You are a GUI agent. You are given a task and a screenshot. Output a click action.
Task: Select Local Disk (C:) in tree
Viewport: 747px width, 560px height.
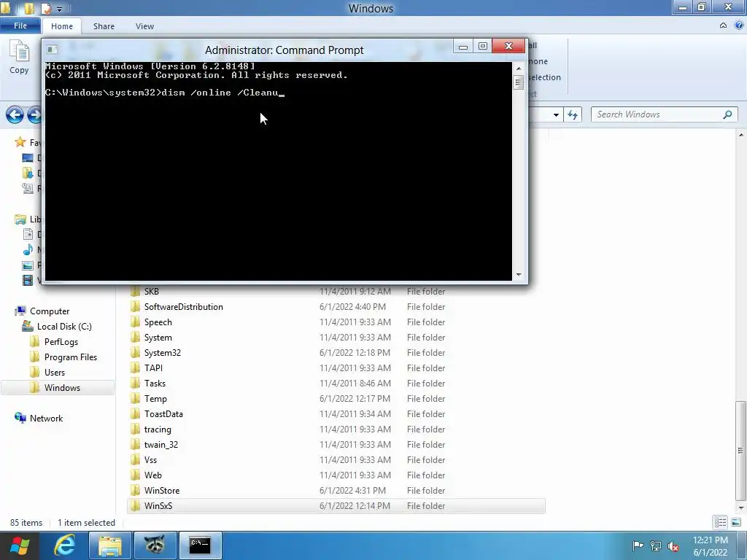[x=64, y=326]
